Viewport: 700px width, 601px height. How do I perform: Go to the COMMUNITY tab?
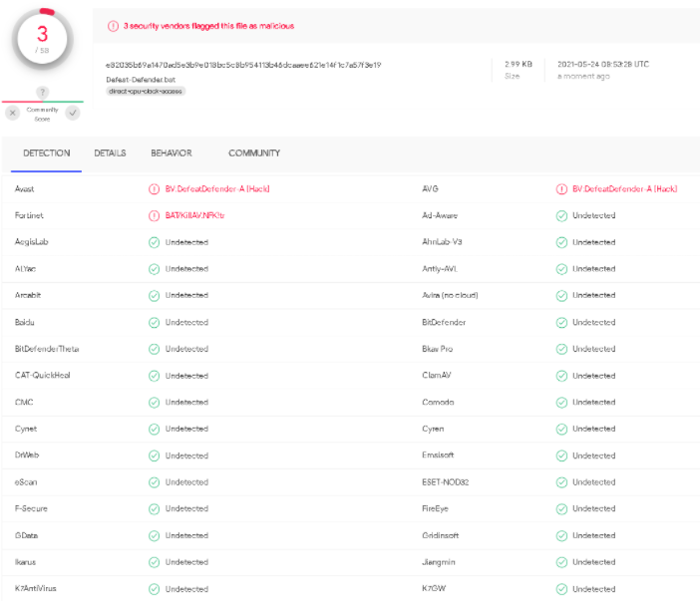[254, 153]
